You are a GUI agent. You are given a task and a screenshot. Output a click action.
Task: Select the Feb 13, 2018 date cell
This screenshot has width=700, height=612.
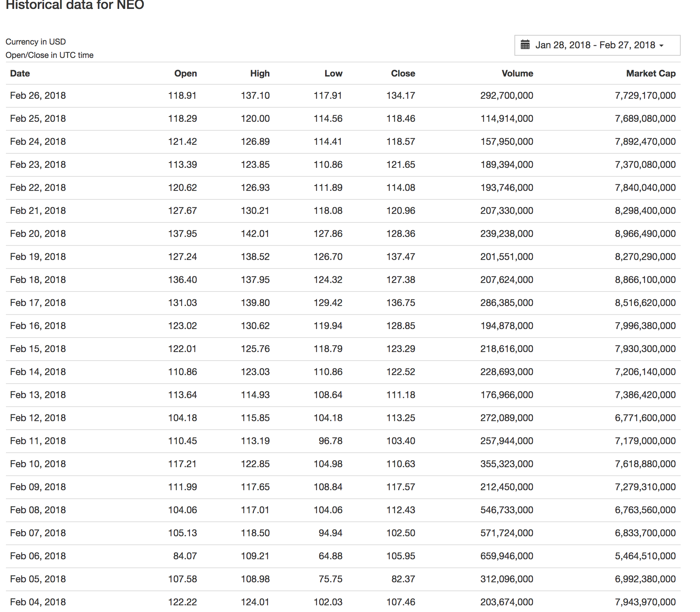[x=38, y=395]
